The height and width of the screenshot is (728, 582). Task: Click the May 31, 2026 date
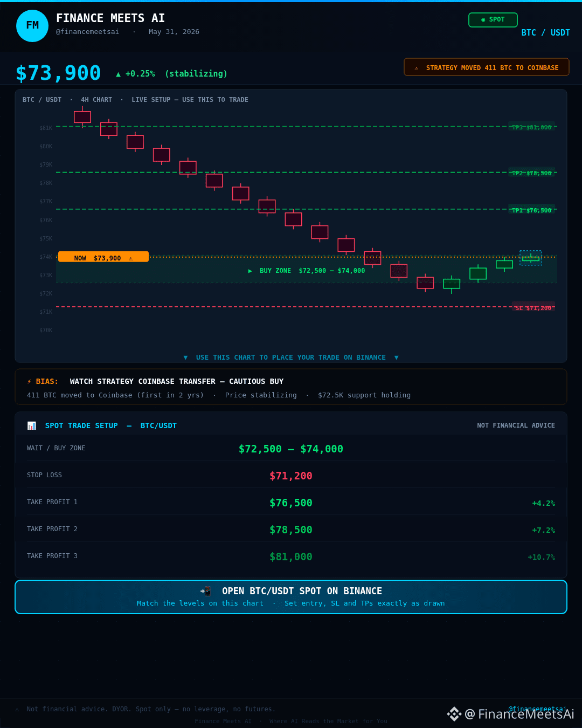(x=174, y=32)
